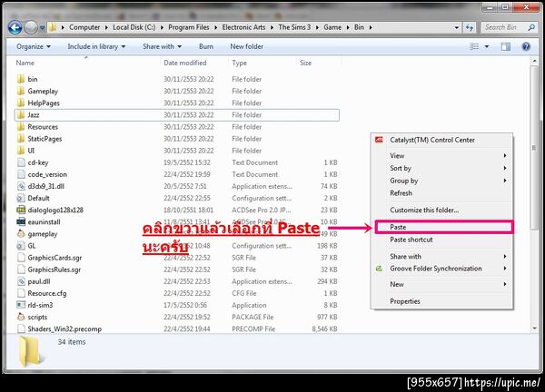Click the Burn toolbar button
Screen dimensions: 545x392
(x=206, y=46)
